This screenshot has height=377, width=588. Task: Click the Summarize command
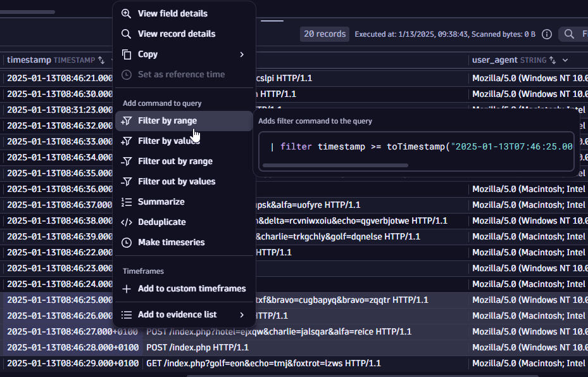[184, 202]
